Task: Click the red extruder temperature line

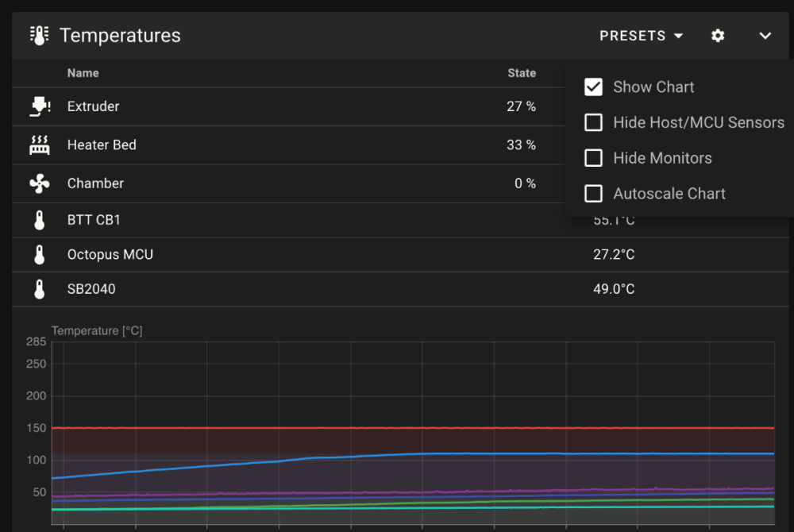Action: [x=413, y=428]
